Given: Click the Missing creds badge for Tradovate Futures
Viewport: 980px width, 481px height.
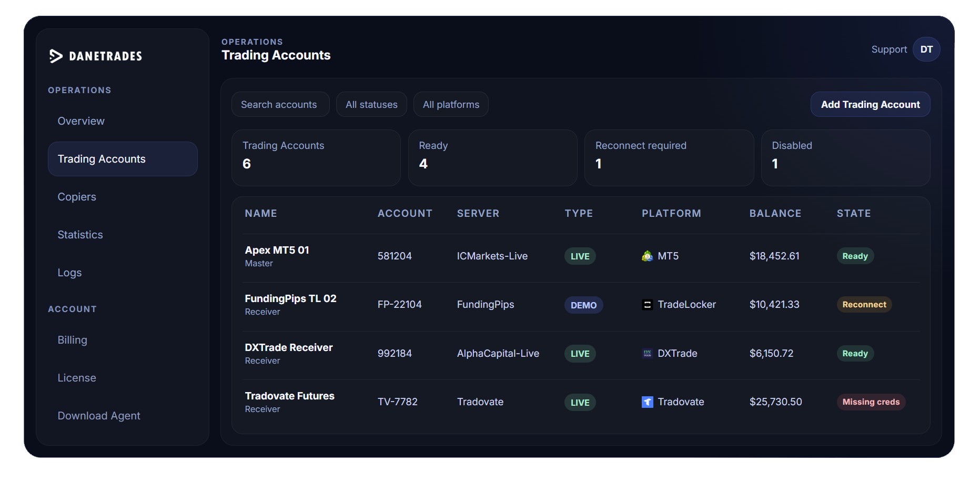Looking at the screenshot, I should pyautogui.click(x=871, y=402).
